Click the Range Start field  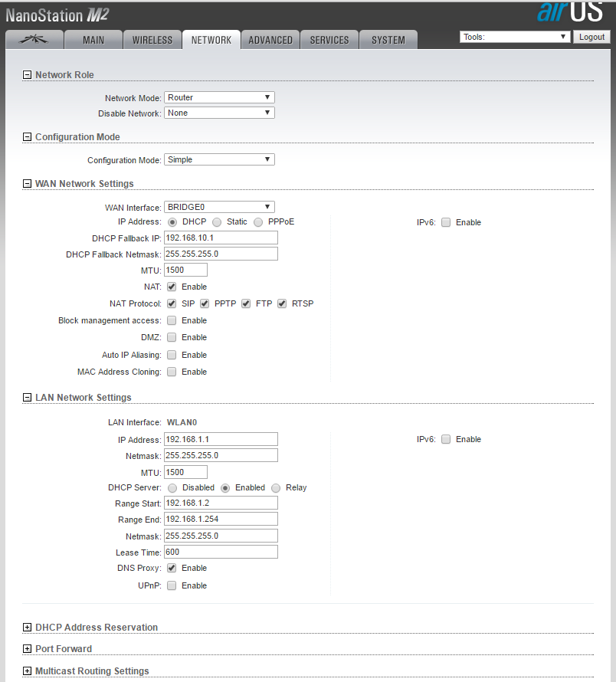(221, 503)
